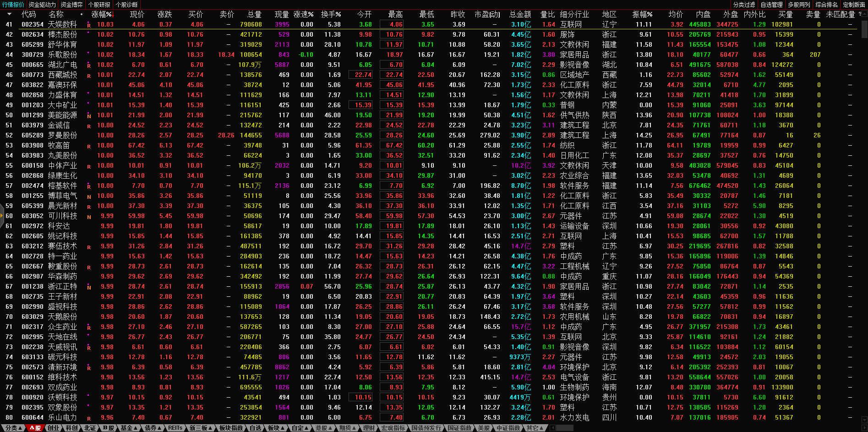Screen dimensions: 868x432
Task: Switch to the 资金驱动力 tab
Action: pyautogui.click(x=42, y=5)
